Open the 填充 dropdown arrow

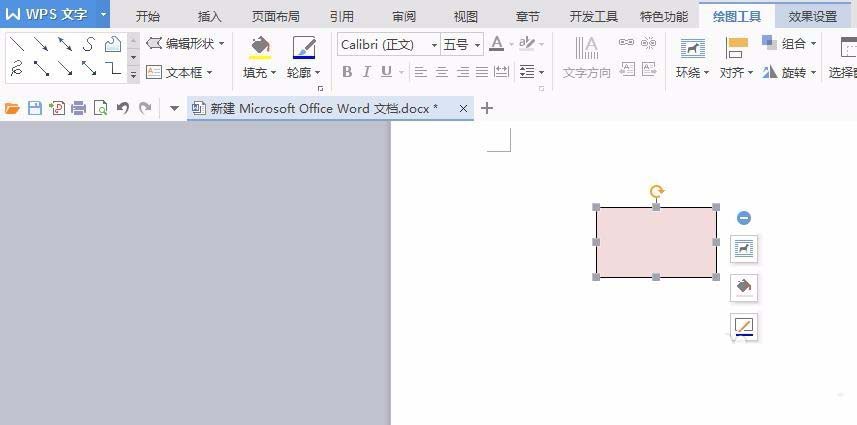pos(273,72)
